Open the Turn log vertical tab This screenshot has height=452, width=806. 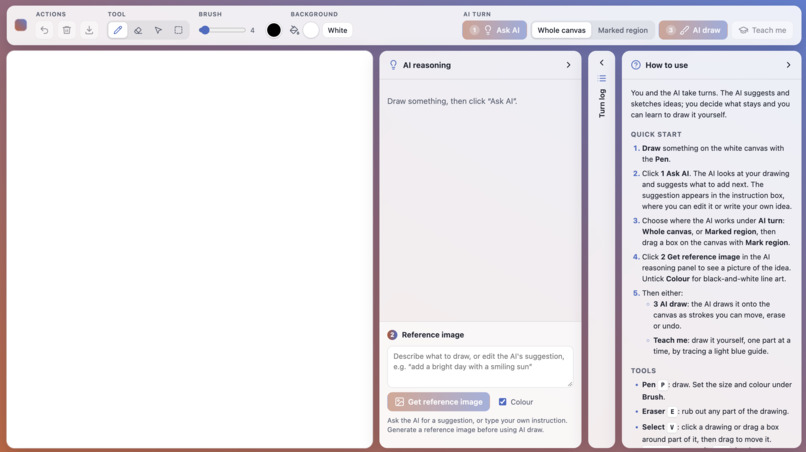pos(602,103)
